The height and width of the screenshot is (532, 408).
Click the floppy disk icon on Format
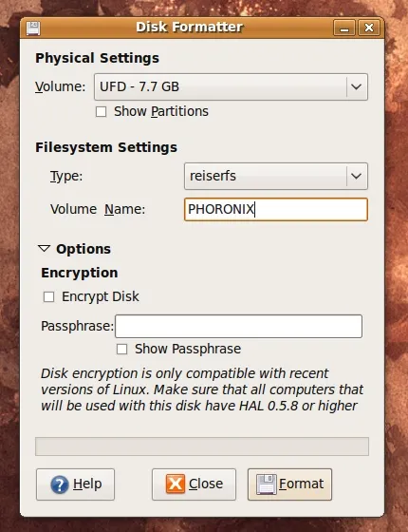267,484
